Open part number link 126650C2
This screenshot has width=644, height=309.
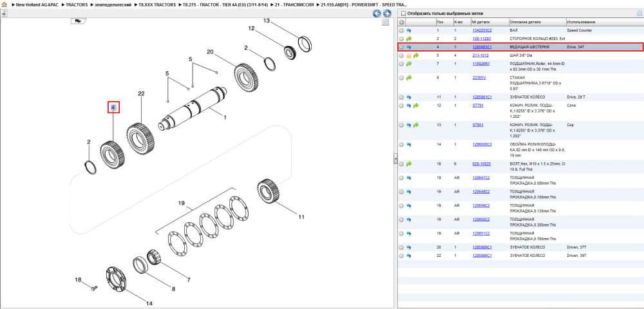[481, 220]
